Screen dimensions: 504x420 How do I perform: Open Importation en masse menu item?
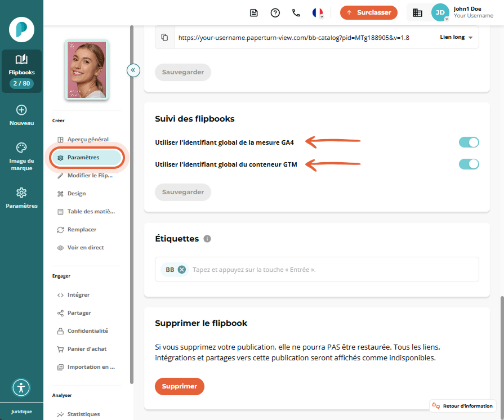pyautogui.click(x=87, y=367)
